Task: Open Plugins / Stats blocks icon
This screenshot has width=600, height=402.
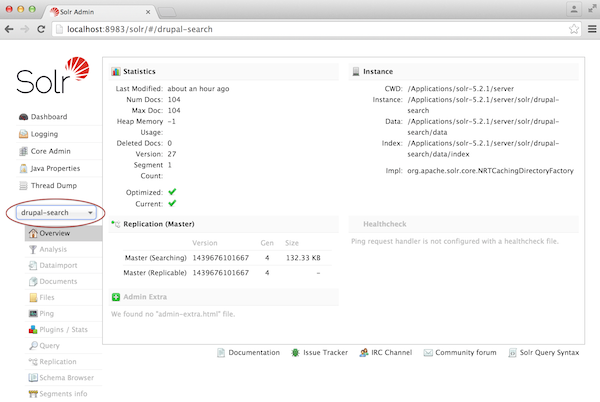Action: (x=33, y=329)
